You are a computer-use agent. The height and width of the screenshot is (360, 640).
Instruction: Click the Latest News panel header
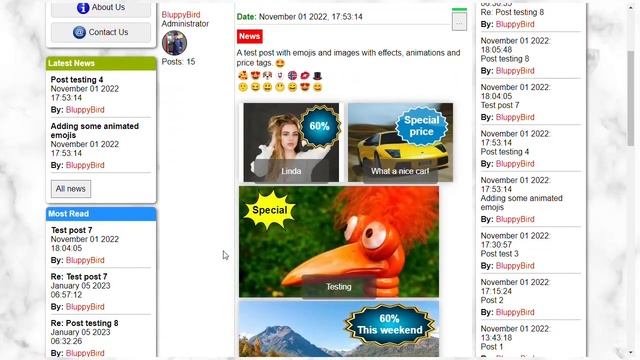pyautogui.click(x=101, y=63)
